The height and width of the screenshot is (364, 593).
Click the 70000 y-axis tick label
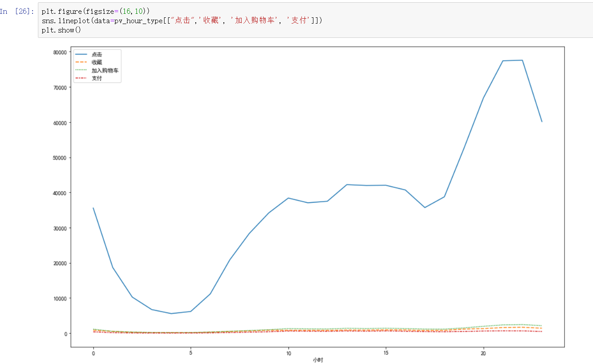[60, 87]
